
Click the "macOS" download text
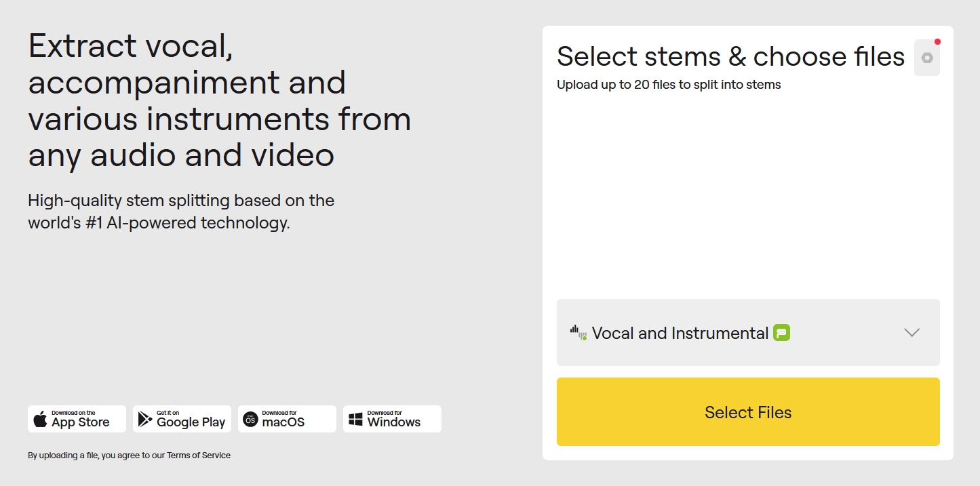(283, 422)
